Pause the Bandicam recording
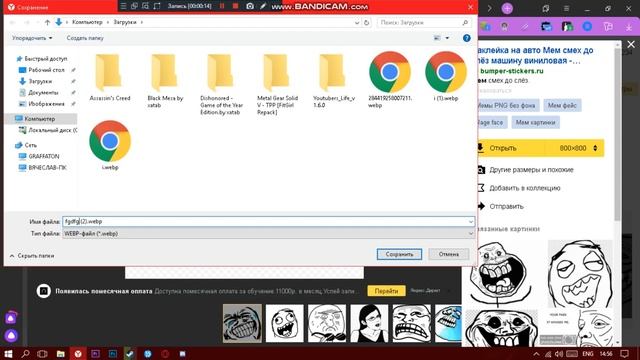This screenshot has width=640, height=360. point(222,6)
